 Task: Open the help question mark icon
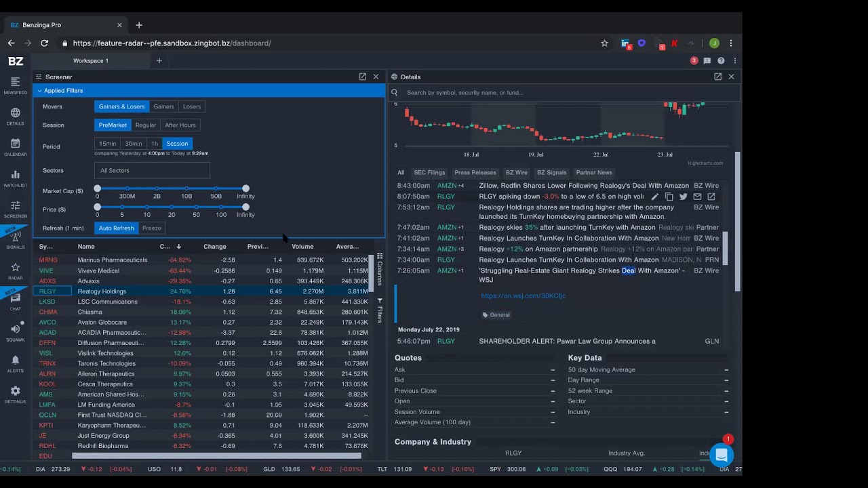(721, 60)
